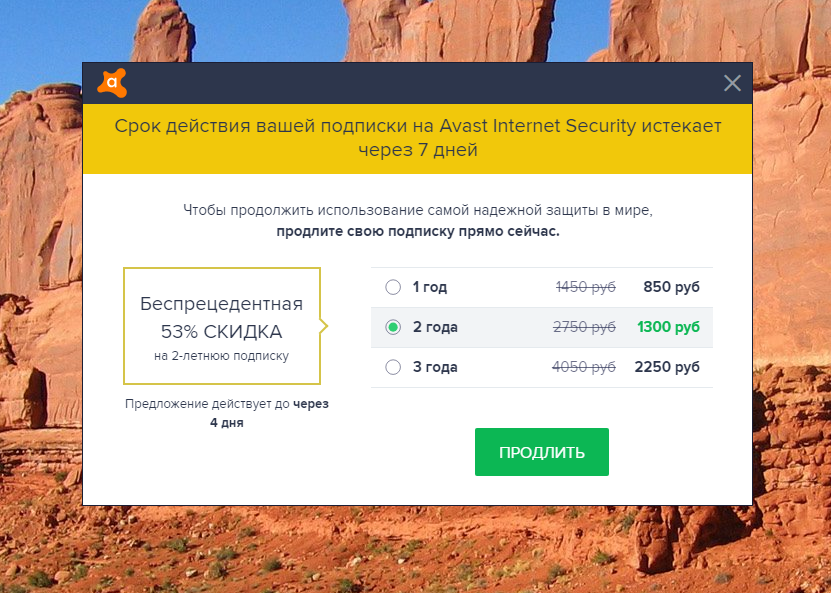Select the 1 год radio button

pos(393,288)
